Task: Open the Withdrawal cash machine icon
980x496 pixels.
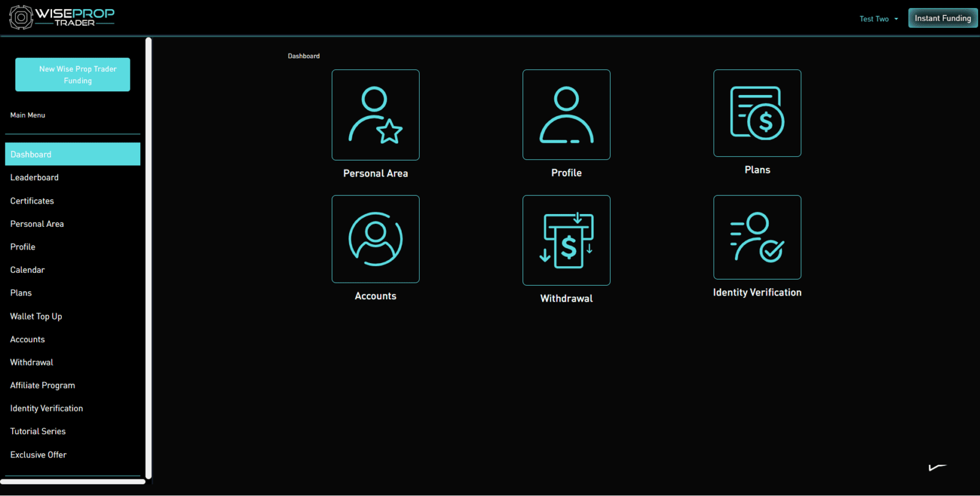Action: [x=566, y=240]
